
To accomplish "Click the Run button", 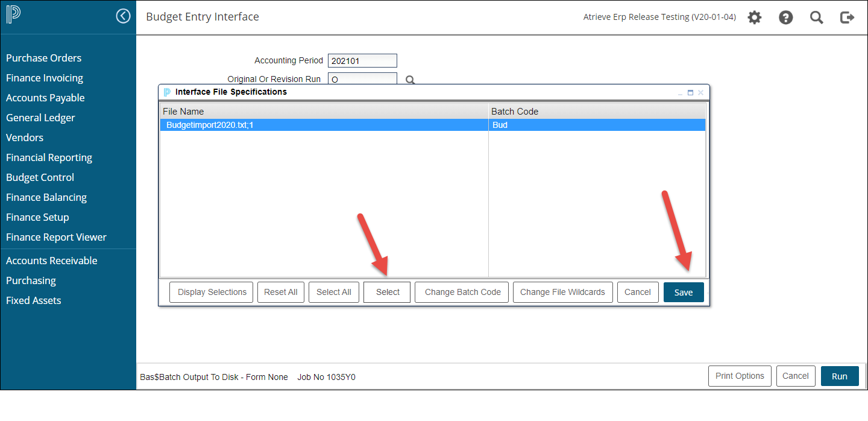I will coord(839,376).
